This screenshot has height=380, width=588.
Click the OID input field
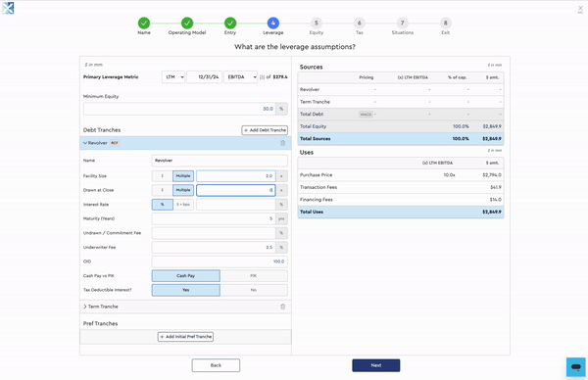click(x=220, y=261)
